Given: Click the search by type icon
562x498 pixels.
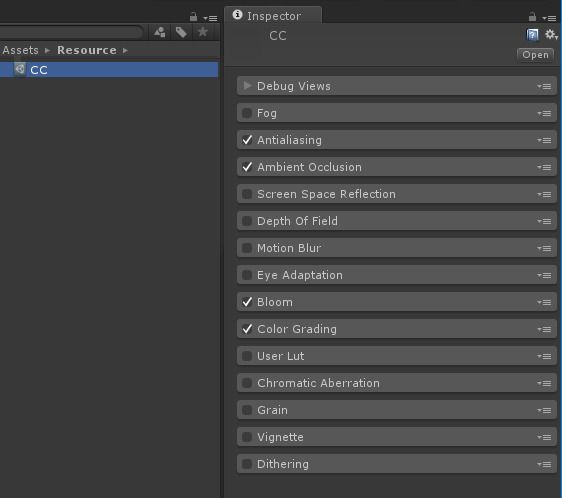Looking at the screenshot, I should (159, 32).
